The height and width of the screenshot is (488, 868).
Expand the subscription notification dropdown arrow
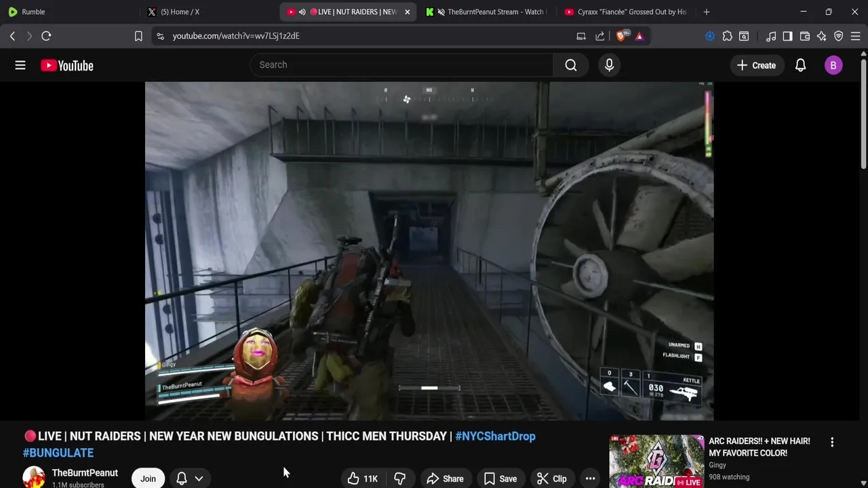tap(199, 479)
